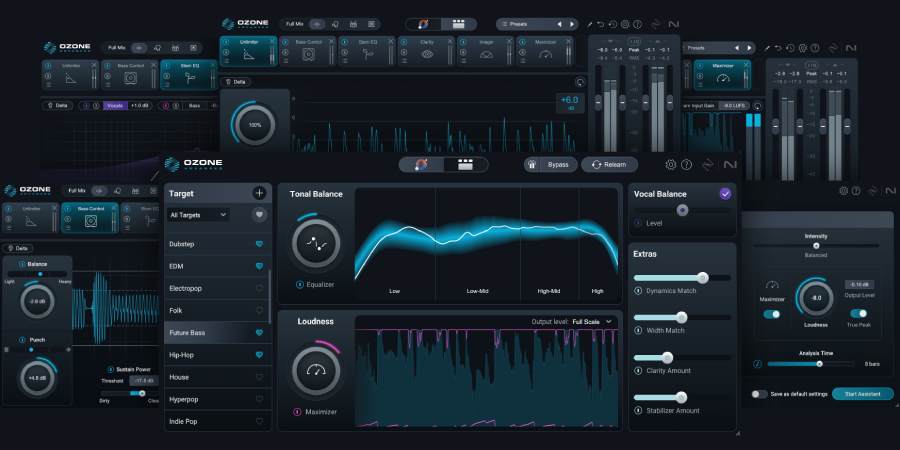900x450 pixels.
Task: Select Unlimiter module in top center window
Action: (249, 52)
